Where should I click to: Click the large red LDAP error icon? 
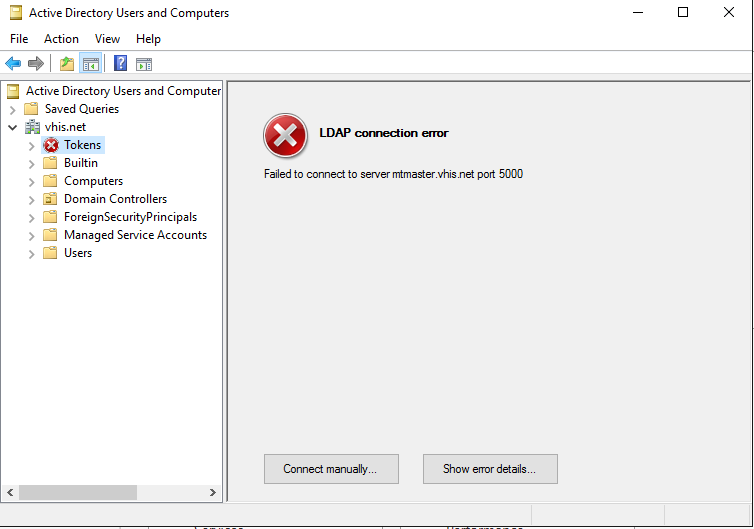(285, 135)
